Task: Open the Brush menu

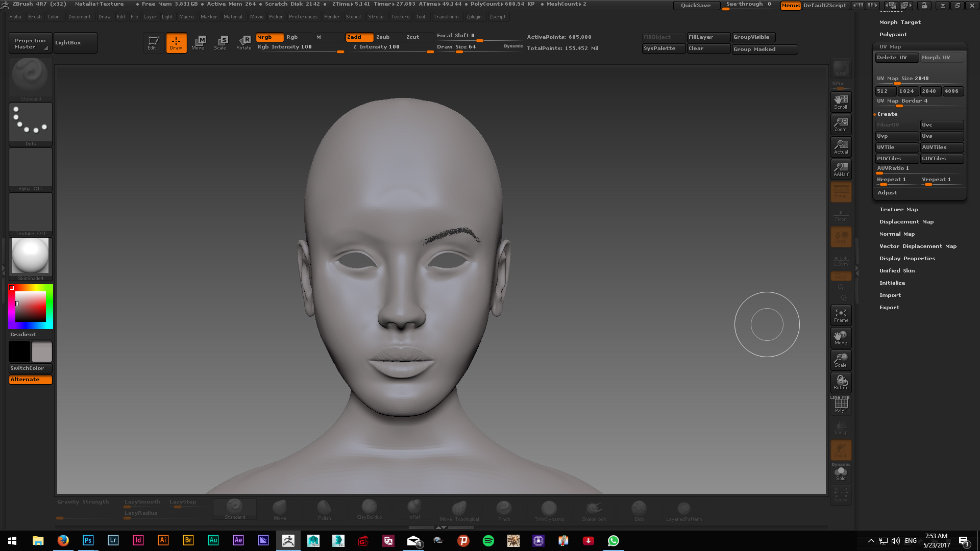Action: [35, 17]
